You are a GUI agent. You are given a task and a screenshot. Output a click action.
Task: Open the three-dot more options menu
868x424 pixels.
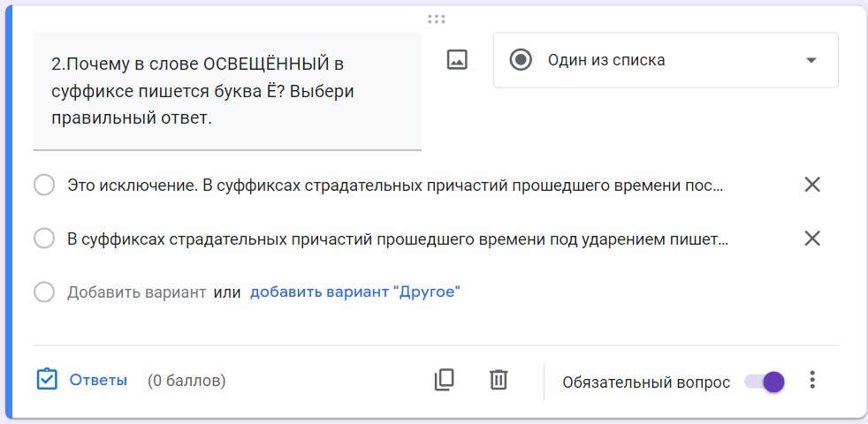[x=812, y=380]
